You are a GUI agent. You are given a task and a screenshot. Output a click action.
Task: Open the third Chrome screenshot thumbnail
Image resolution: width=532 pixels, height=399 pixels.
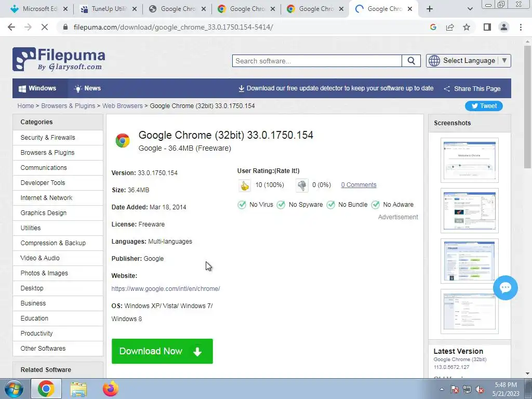(470, 261)
